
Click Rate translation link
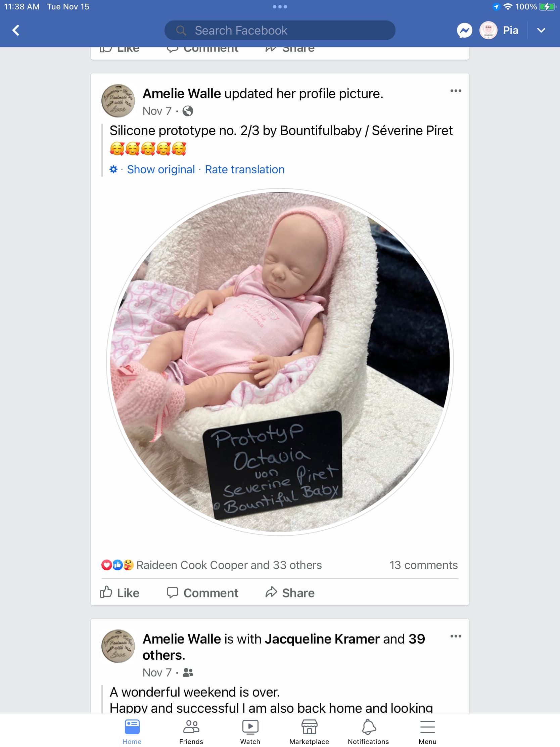click(x=245, y=170)
